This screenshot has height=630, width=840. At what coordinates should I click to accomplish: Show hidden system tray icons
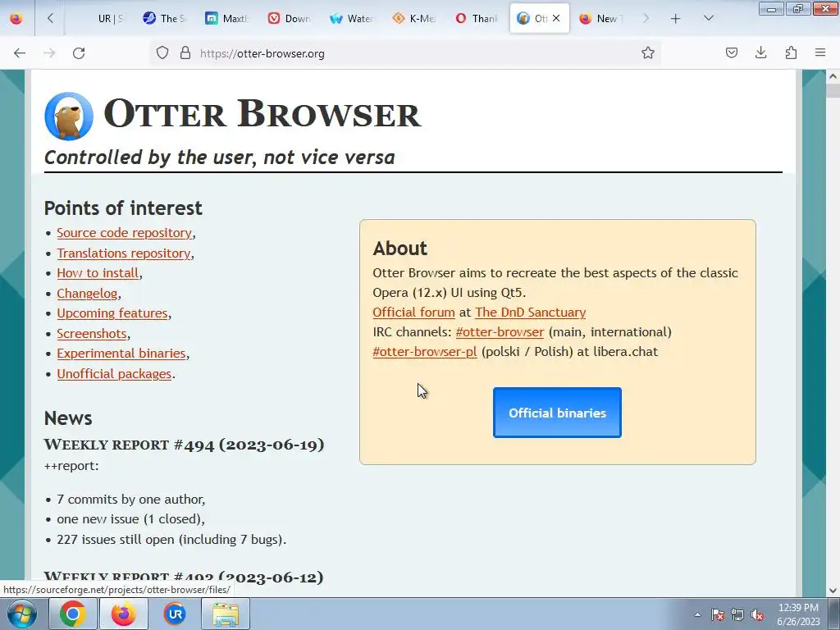tap(697, 614)
